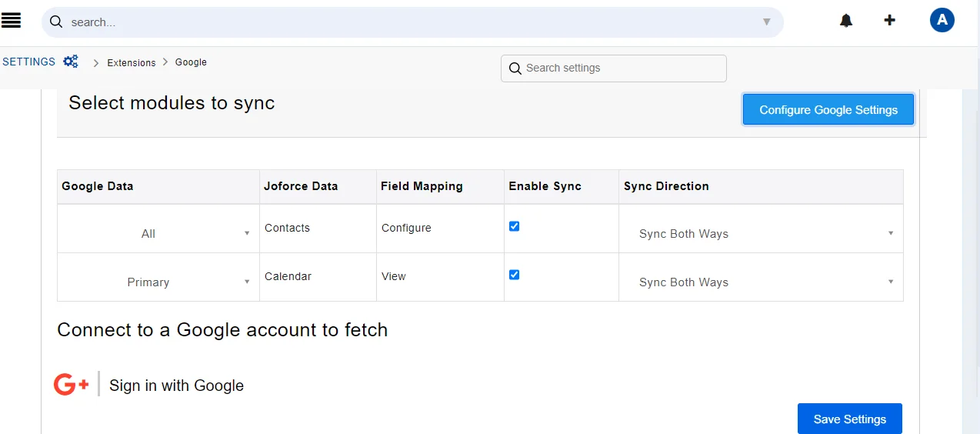Focus the Search settings input field
The image size is (980, 434).
(622, 68)
